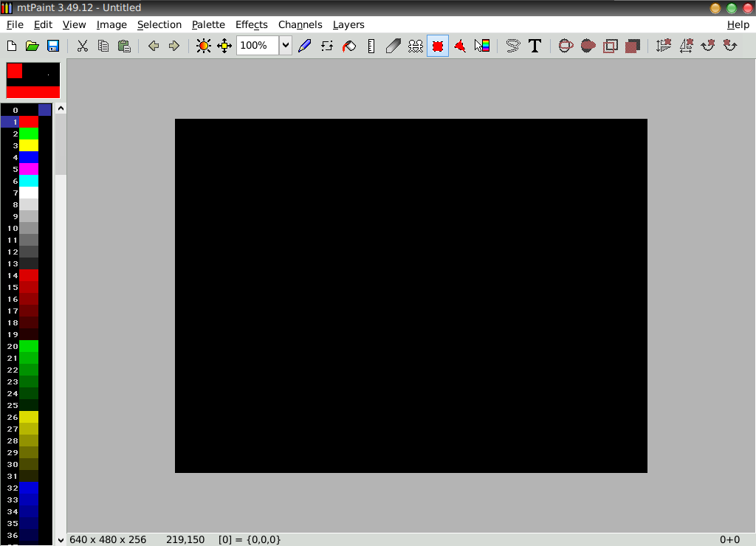Click the palette scrollbar thumb
The height and width of the screenshot is (546, 756).
(61, 145)
